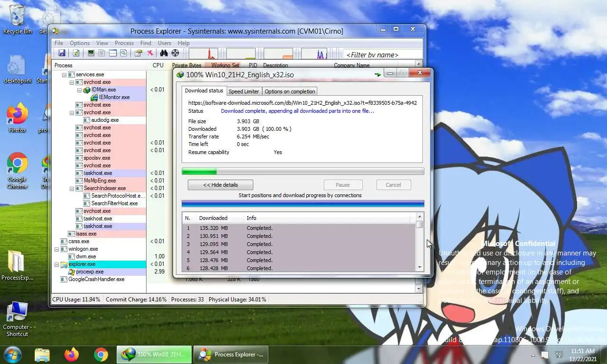The image size is (607, 364).
Task: Click the binoculars Find Handle icon
Action: point(164,53)
